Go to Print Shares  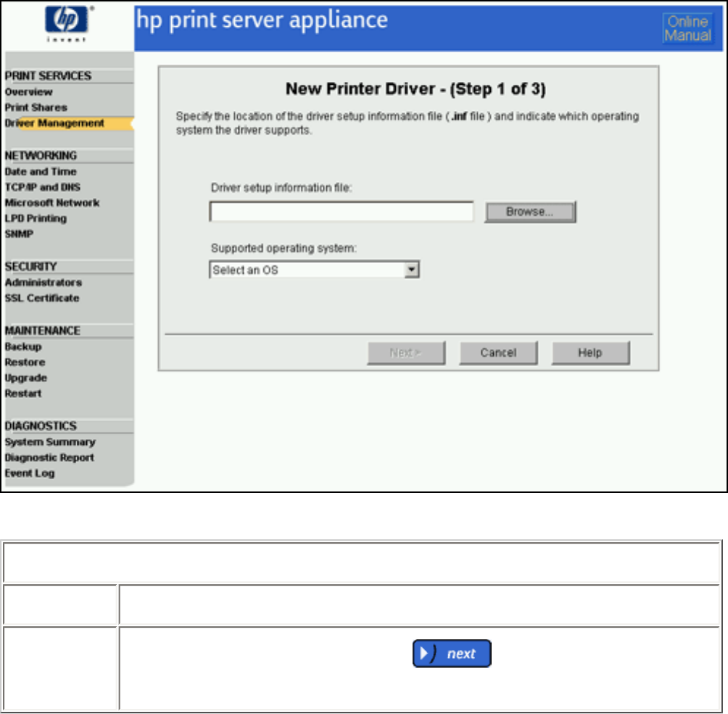click(x=36, y=107)
